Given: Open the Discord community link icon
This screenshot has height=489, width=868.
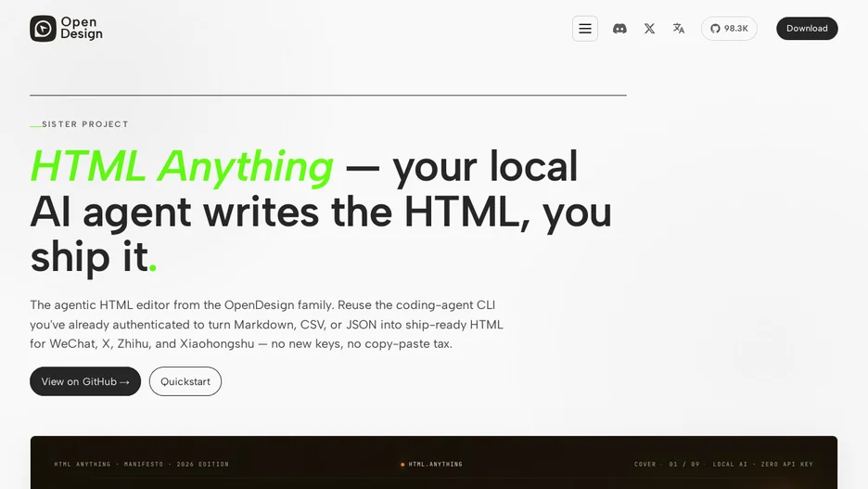Looking at the screenshot, I should (x=619, y=28).
